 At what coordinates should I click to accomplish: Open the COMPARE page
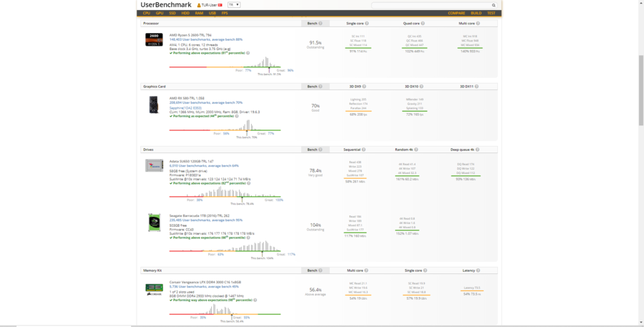pyautogui.click(x=457, y=13)
